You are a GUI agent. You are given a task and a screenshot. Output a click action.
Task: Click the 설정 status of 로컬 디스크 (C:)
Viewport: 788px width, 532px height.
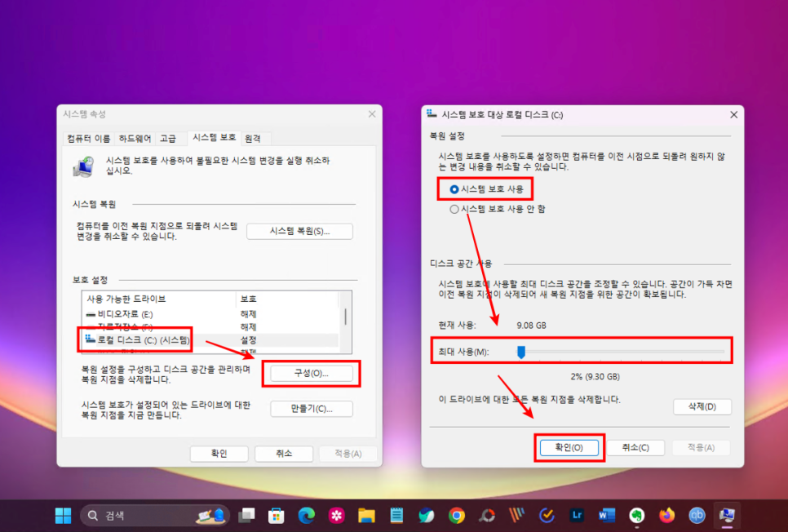click(248, 340)
